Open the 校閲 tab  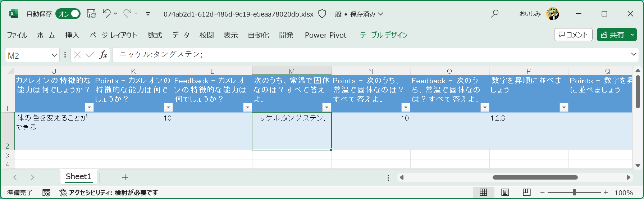[207, 35]
